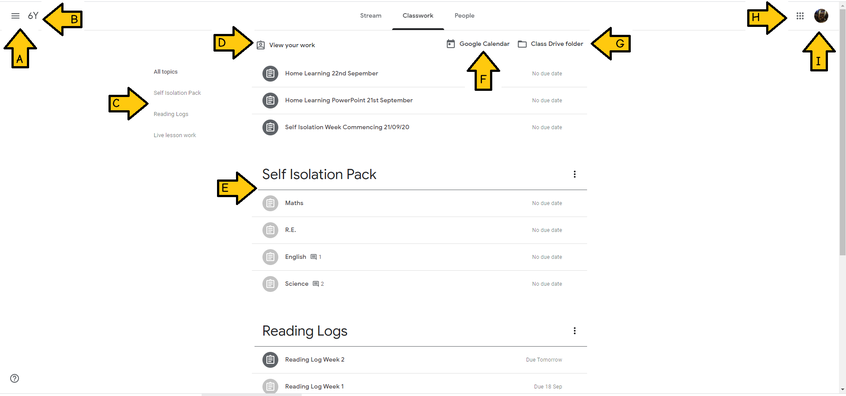Switch to the Stream tab

[371, 16]
